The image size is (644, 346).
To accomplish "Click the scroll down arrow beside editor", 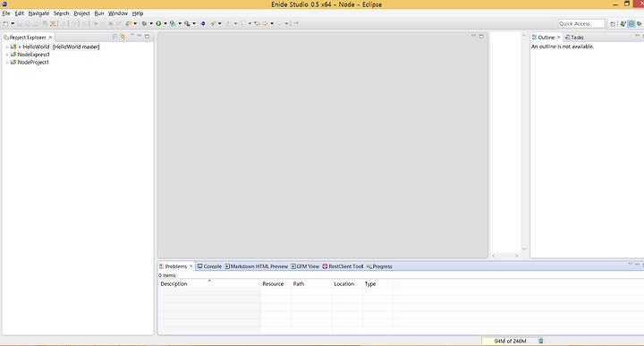I will tap(523, 249).
